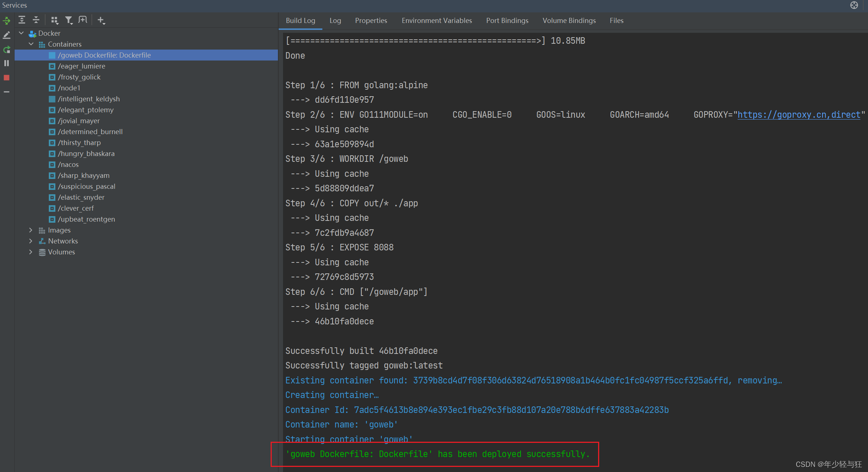
Task: Open the Add Service plus dropdown
Action: (101, 20)
